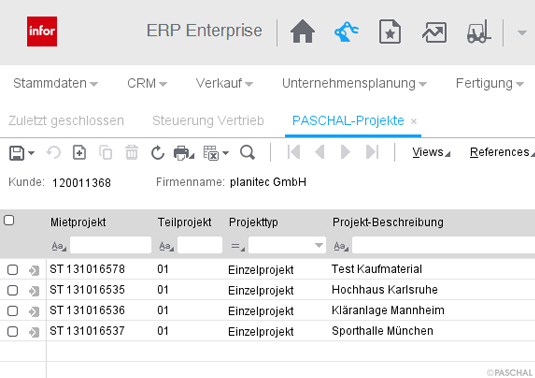Jump to first record
The height and width of the screenshot is (378, 535).
(294, 152)
